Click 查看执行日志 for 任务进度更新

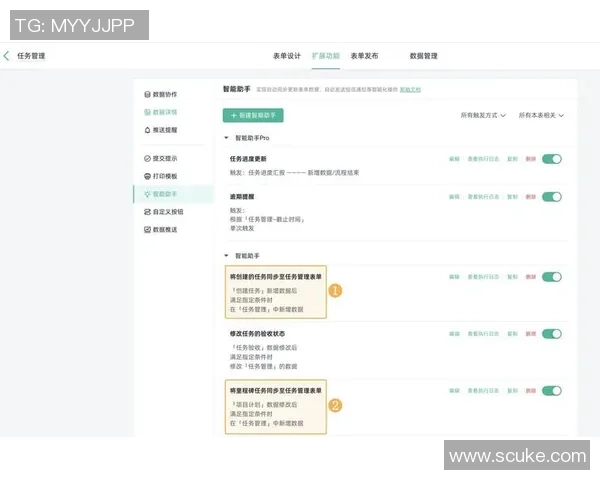click(483, 159)
